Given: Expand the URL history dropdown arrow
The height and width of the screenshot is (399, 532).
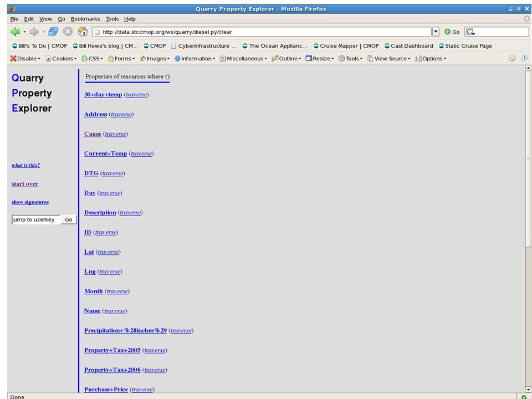Looking at the screenshot, I should pos(436,32).
